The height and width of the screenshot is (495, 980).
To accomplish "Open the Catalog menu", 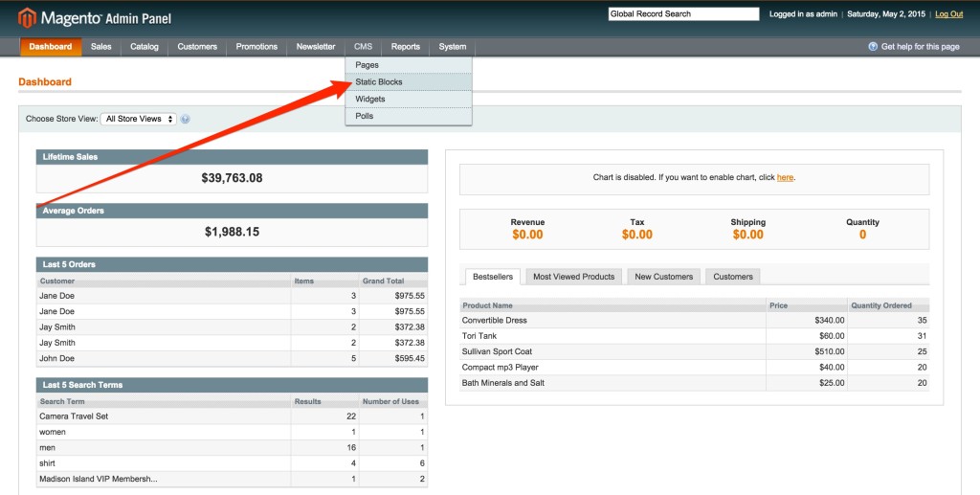I will click(x=145, y=47).
